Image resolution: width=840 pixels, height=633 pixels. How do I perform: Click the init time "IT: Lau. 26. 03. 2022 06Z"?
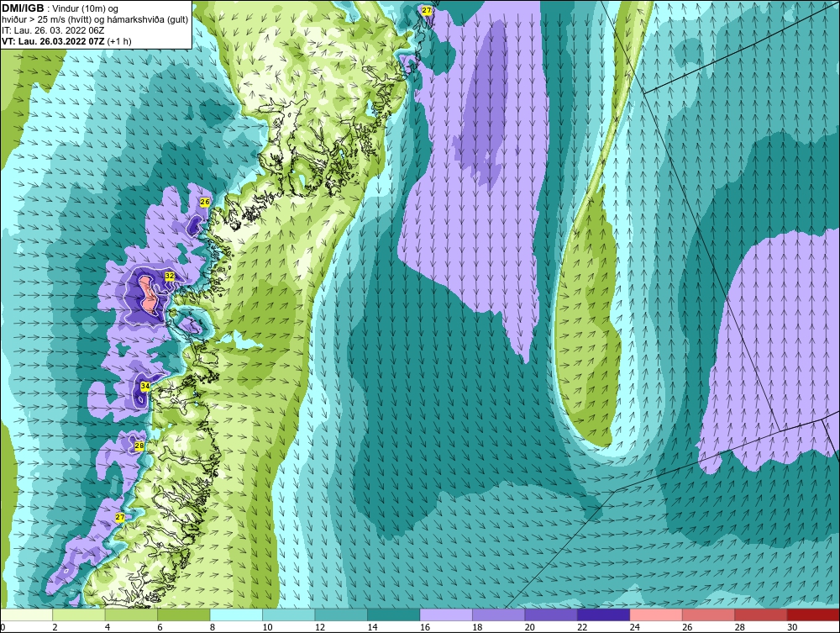pyautogui.click(x=52, y=30)
